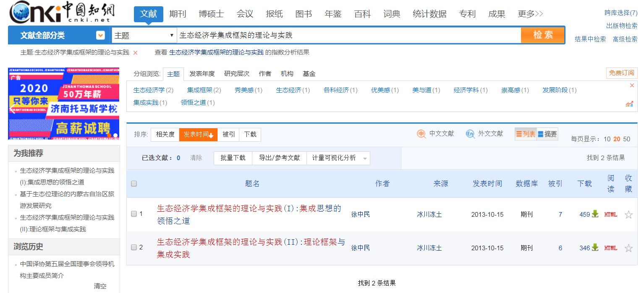Download the first article via green download arrow
The height and width of the screenshot is (293, 644).
pyautogui.click(x=595, y=214)
